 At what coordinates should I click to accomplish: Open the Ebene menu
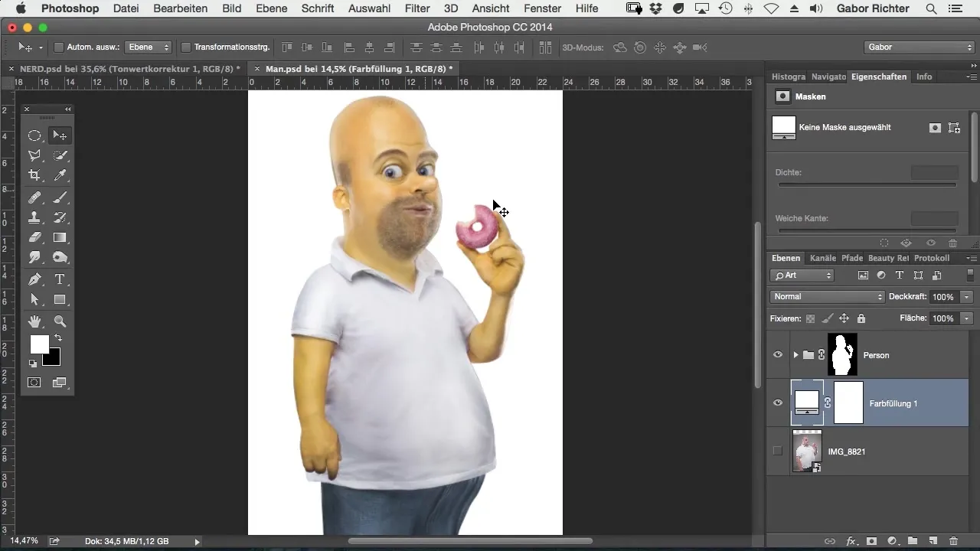(x=272, y=8)
